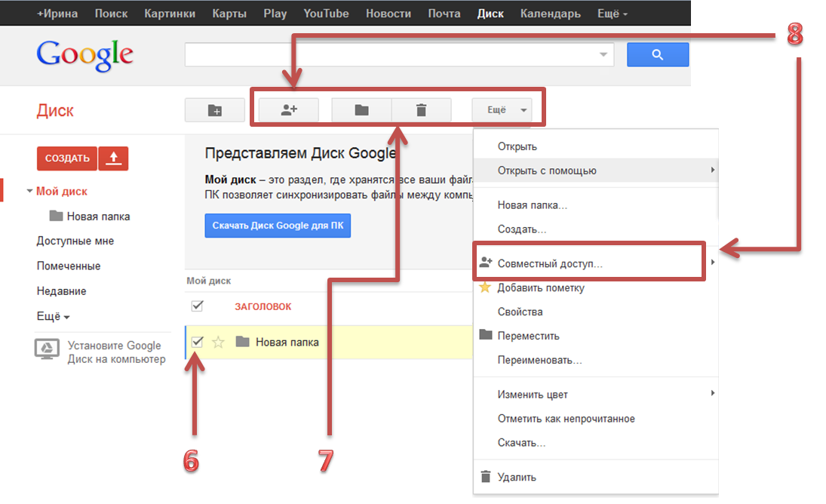The image size is (826, 504).
Task: Click the Google logo
Action: pyautogui.click(x=84, y=55)
